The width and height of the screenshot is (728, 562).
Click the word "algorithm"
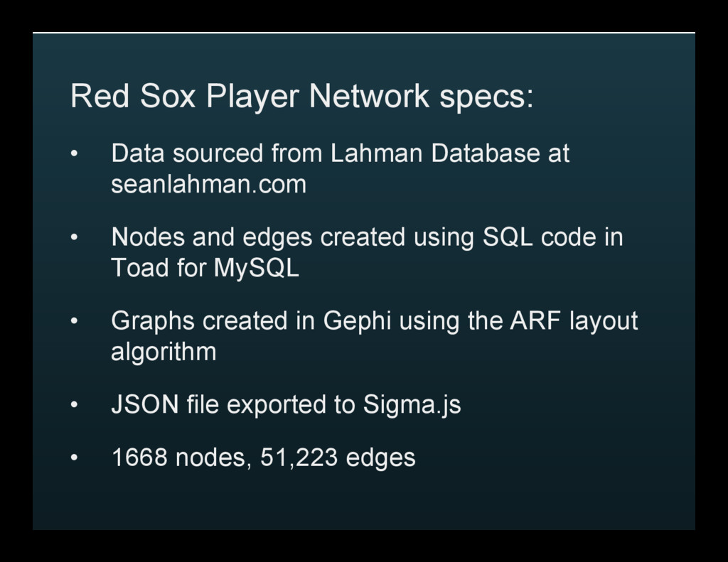click(x=164, y=352)
